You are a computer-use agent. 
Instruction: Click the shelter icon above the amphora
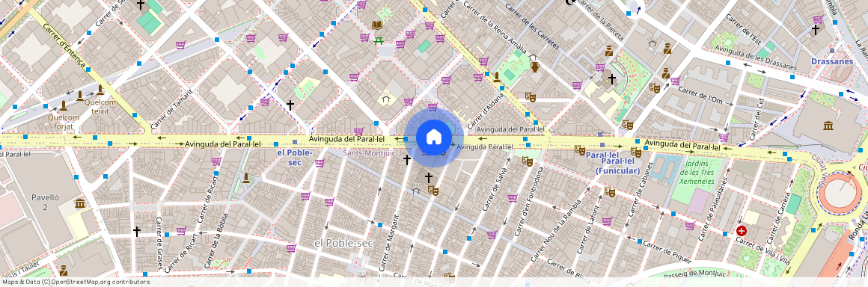pos(533,56)
